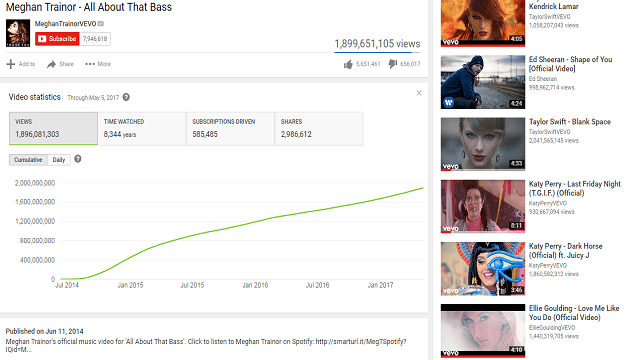
Task: Click the 2,000,000,000 axis label
Action: (35, 183)
